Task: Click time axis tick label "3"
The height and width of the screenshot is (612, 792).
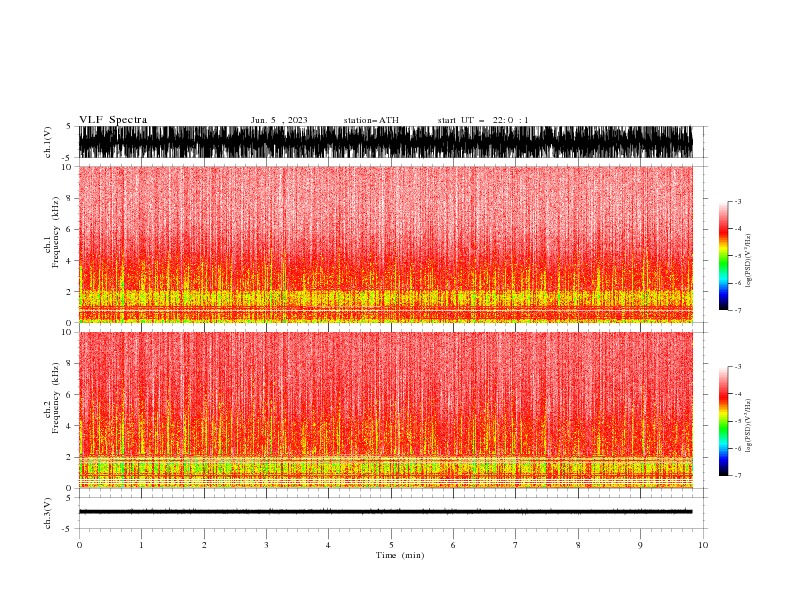Action: tap(267, 545)
